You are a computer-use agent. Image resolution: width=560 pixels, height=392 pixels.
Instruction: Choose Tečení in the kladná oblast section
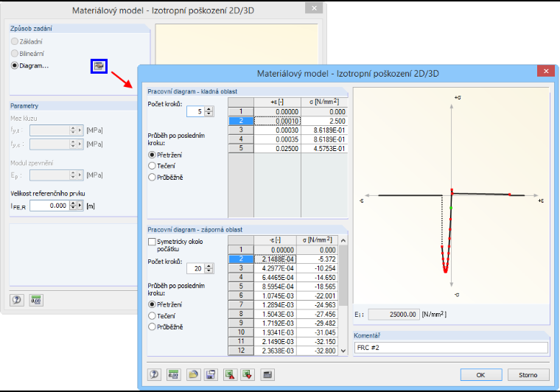tap(152, 166)
